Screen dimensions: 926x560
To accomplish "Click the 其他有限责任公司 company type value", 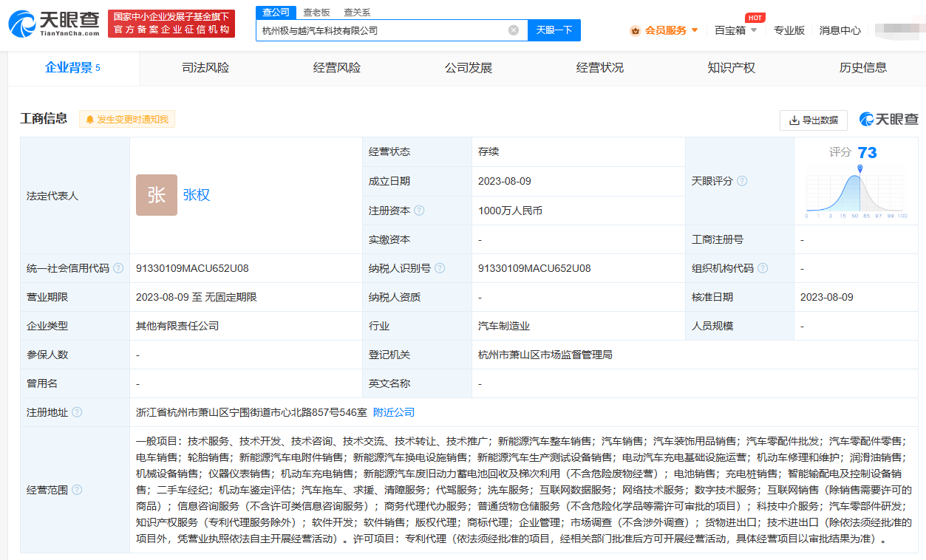I will [x=177, y=326].
